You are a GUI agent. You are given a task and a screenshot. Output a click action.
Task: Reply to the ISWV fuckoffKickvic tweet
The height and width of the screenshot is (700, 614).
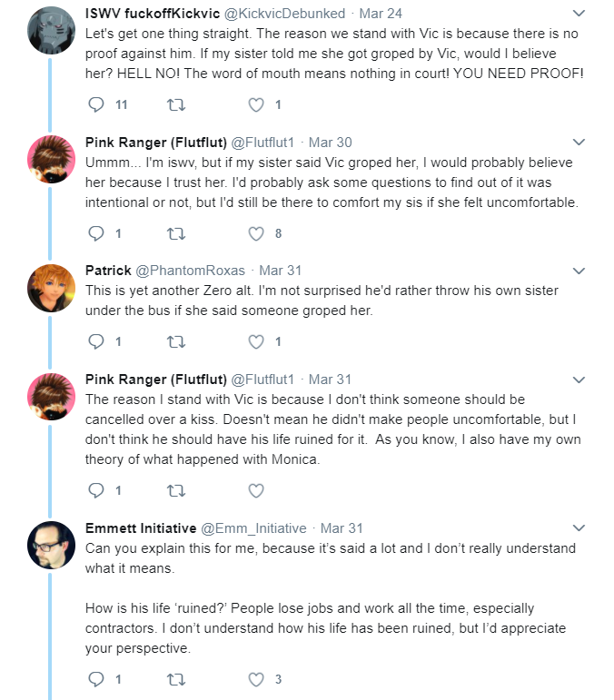coord(96,105)
